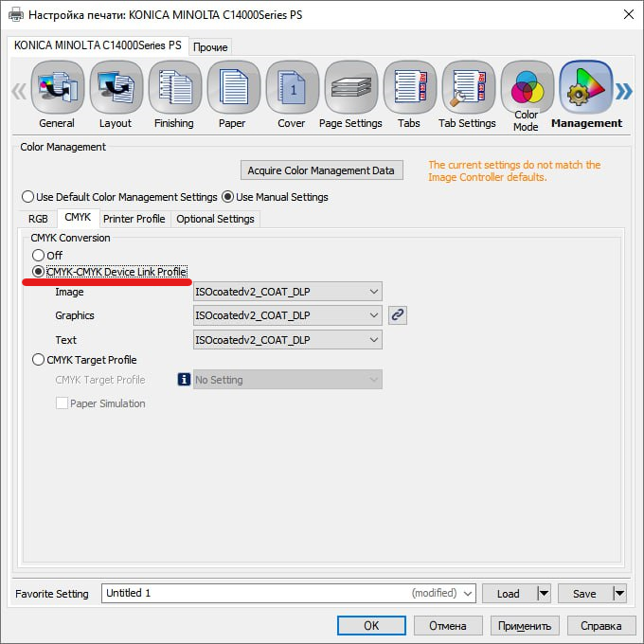Click the Graphics row label

75,315
